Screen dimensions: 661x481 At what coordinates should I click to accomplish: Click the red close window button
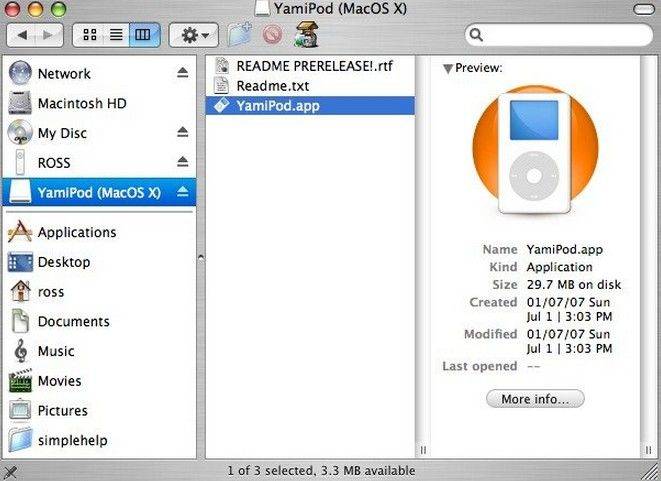tap(12, 8)
